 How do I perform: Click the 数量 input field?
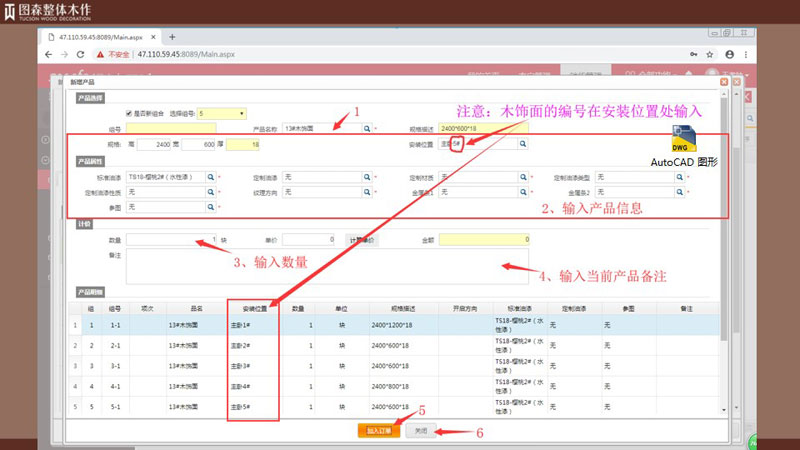(x=171, y=240)
